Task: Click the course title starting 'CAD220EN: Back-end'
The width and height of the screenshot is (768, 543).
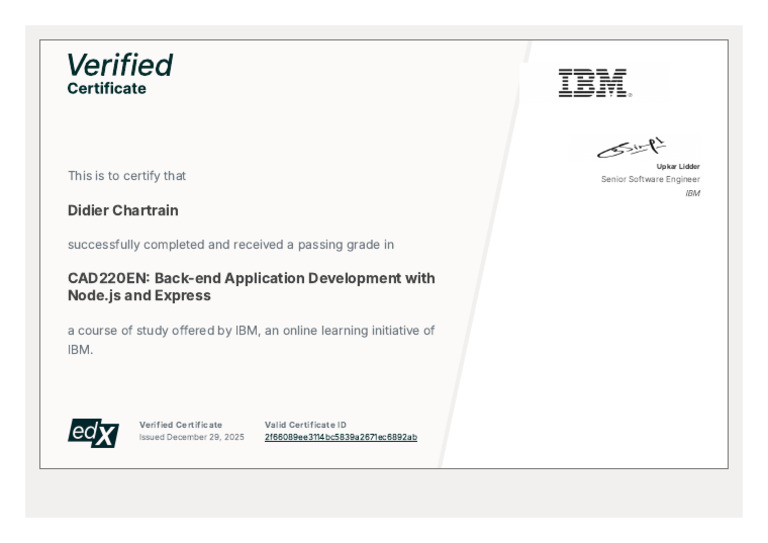Action: [251, 286]
